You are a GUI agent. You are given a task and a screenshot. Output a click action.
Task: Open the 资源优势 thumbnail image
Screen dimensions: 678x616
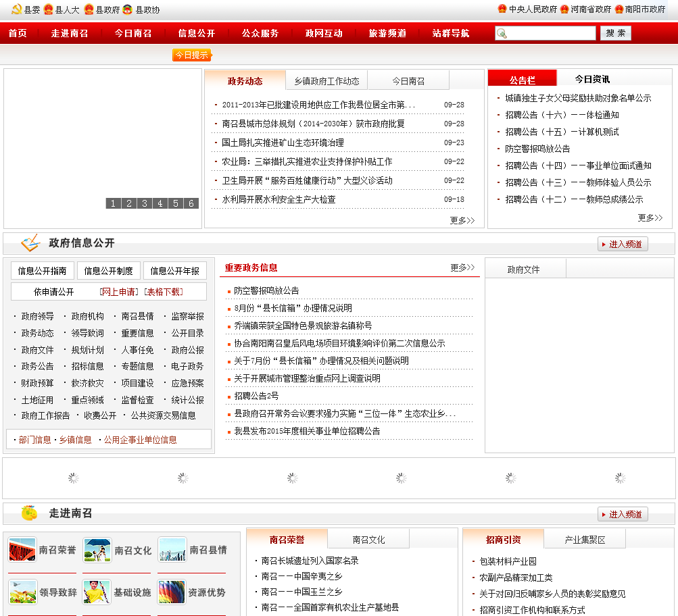tap(172, 592)
